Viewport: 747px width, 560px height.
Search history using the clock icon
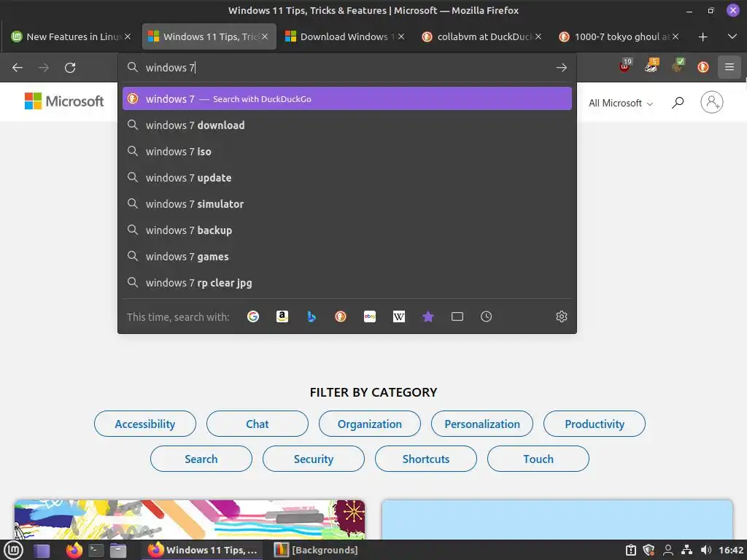(x=486, y=316)
